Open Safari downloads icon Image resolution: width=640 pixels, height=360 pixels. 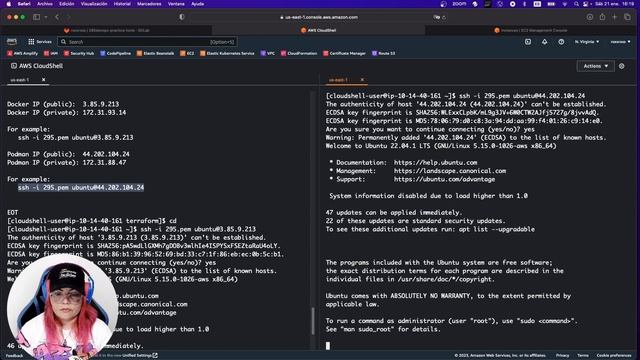590,17
